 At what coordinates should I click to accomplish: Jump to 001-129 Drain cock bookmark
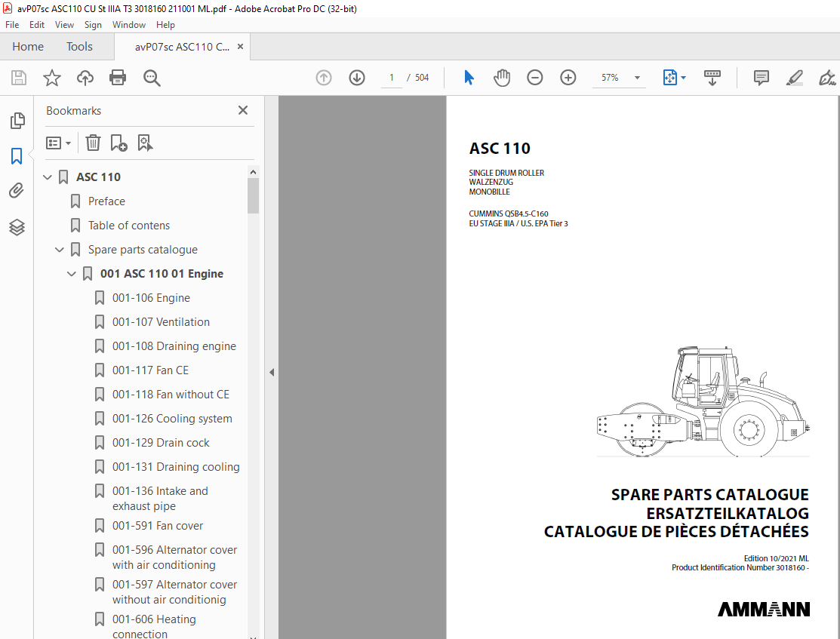pyautogui.click(x=161, y=442)
